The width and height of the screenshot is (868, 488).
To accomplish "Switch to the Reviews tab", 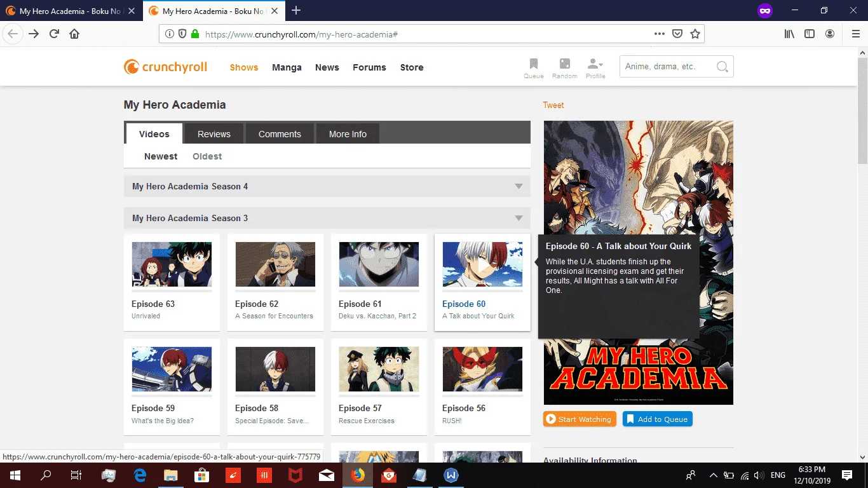I will [214, 133].
